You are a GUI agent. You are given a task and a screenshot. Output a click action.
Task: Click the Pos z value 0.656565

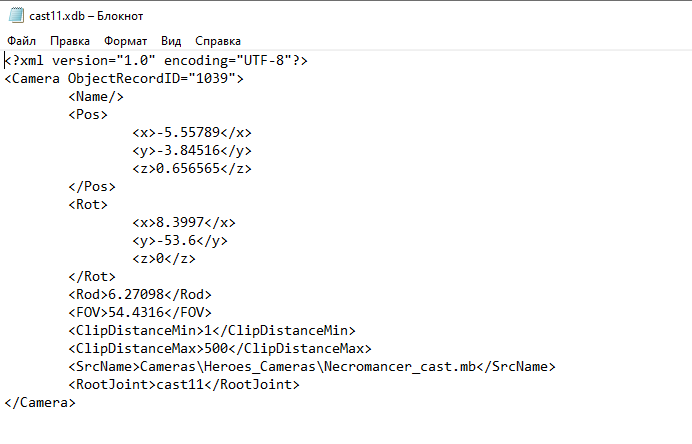click(x=188, y=169)
